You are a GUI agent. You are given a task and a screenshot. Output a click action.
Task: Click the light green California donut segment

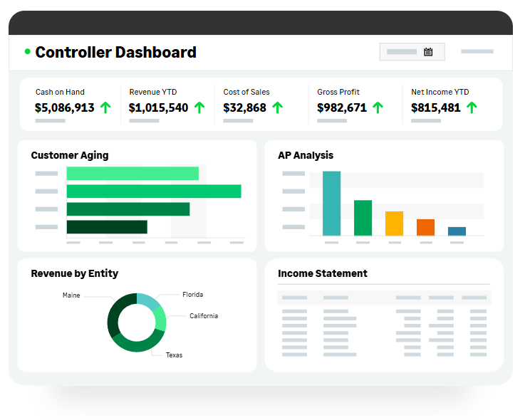click(160, 319)
